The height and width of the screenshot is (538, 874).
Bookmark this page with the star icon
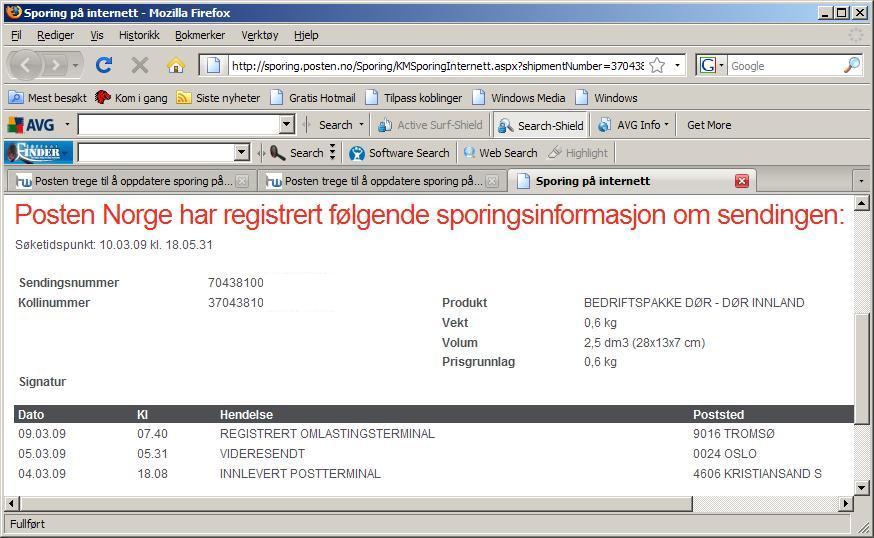pyautogui.click(x=657, y=66)
